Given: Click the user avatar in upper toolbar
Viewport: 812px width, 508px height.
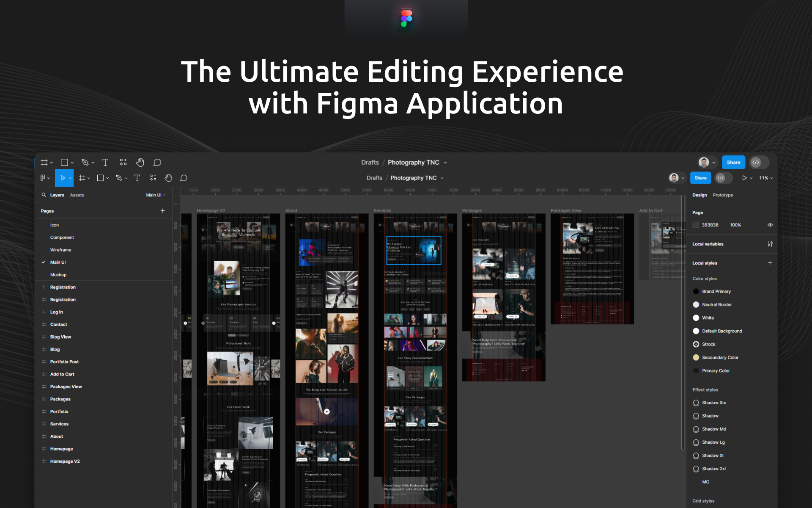Looking at the screenshot, I should click(704, 162).
